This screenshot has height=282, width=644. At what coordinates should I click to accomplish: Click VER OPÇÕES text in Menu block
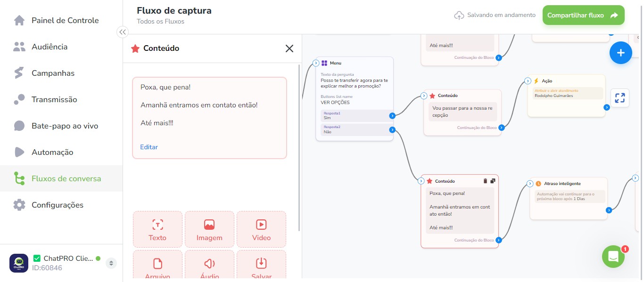pyautogui.click(x=335, y=103)
